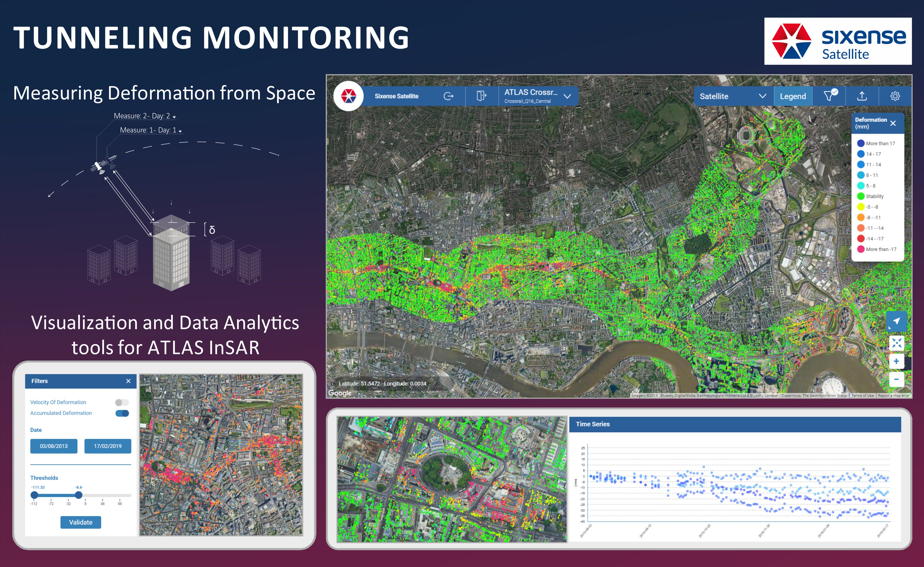
Task: Click the logout arrow icon beside Sixense Satellite
Action: [x=448, y=96]
